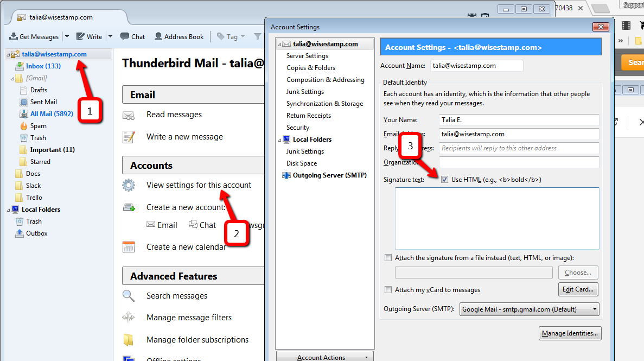The height and width of the screenshot is (361, 644).
Task: Click the Slack folder icon
Action: coord(19,186)
